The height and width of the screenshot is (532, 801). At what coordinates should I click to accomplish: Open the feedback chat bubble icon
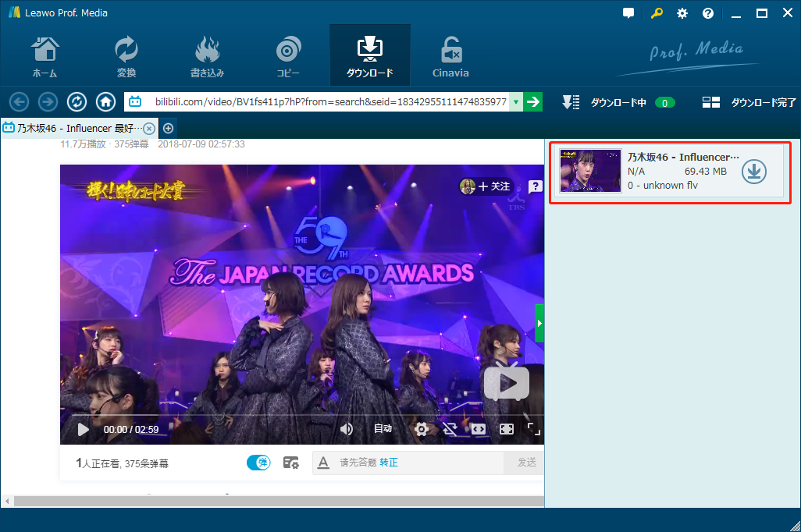pos(628,13)
